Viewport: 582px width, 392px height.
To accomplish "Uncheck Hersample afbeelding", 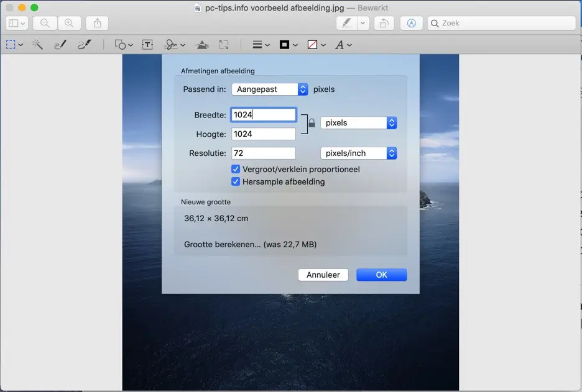I will click(236, 181).
